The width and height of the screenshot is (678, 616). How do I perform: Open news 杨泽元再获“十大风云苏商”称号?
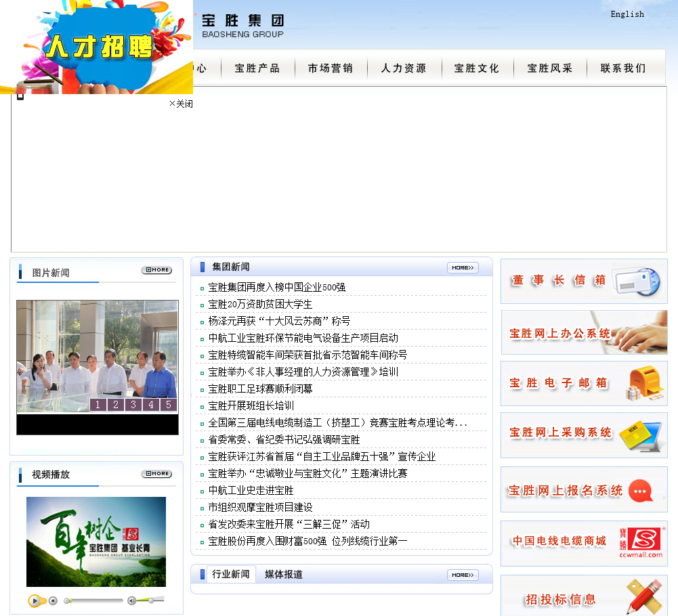pos(279,321)
